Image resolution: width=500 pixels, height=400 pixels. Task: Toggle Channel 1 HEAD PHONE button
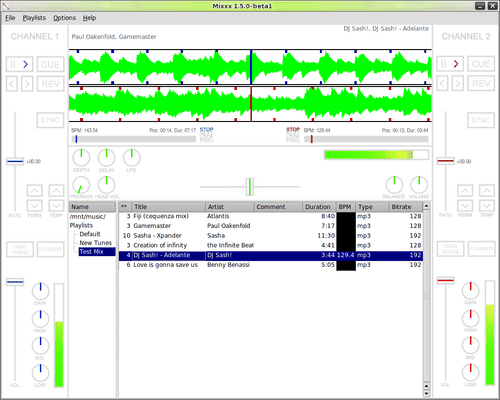(x=20, y=249)
